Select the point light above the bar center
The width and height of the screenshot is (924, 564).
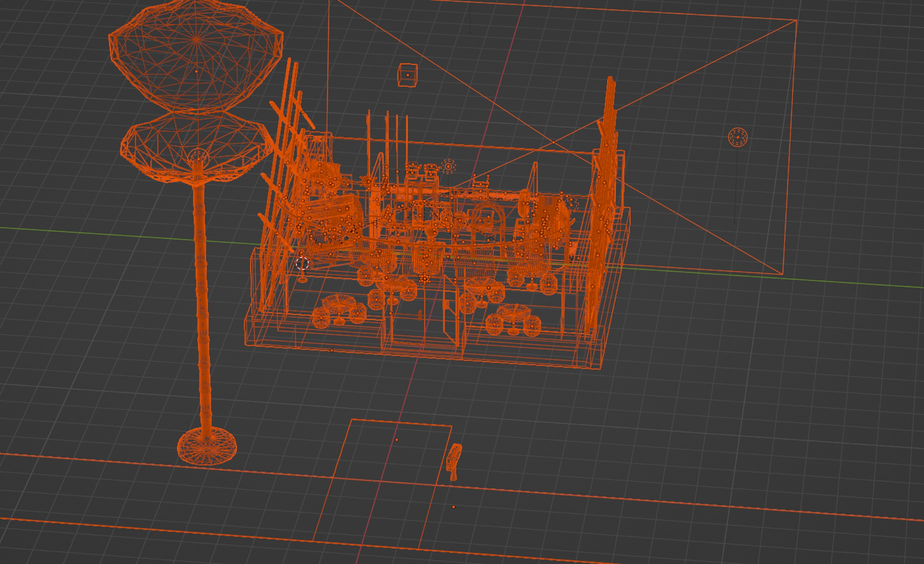coord(448,166)
